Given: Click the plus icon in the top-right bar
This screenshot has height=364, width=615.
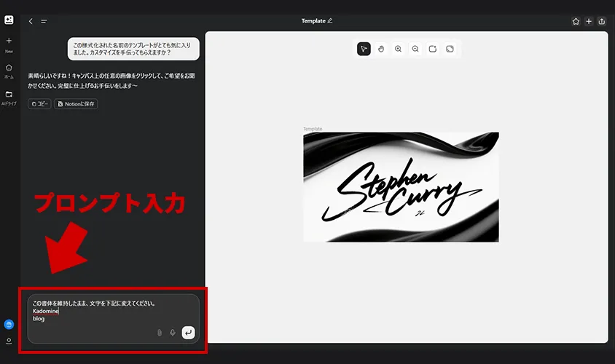Looking at the screenshot, I should coord(589,21).
